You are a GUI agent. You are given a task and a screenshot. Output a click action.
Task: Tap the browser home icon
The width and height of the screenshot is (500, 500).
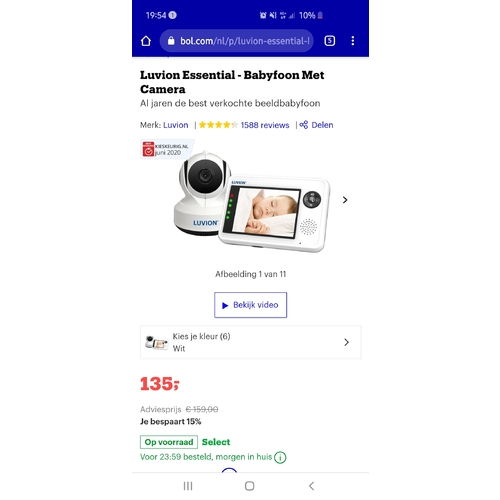tap(146, 41)
